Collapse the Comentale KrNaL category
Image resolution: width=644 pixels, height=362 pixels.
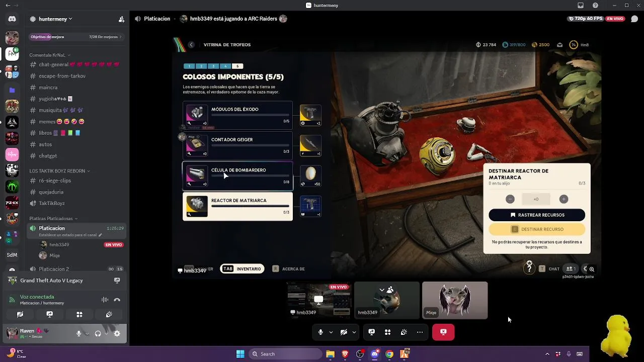pyautogui.click(x=49, y=55)
